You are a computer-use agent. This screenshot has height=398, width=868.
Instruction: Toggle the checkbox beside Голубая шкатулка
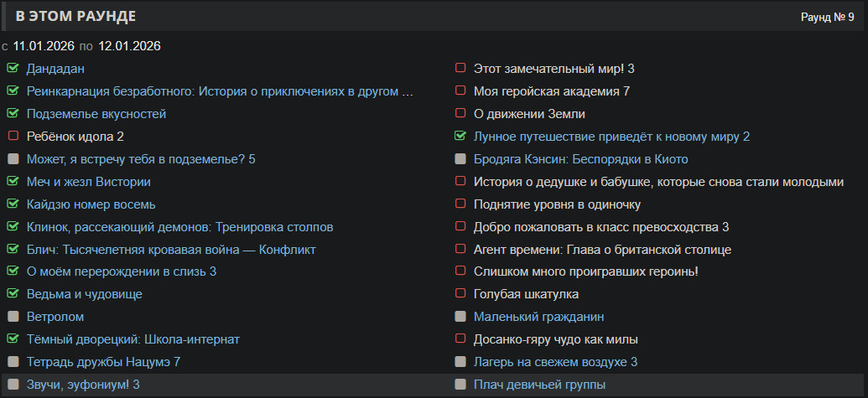(x=460, y=294)
